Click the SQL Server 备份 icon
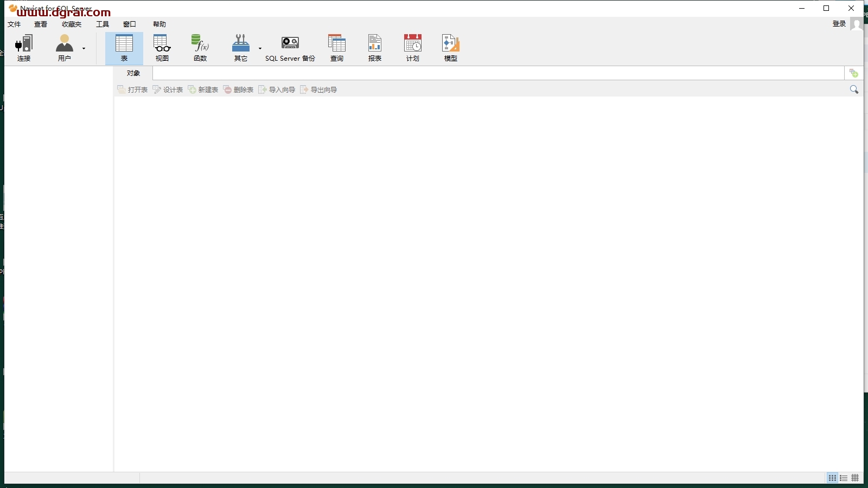Screen dimensions: 868x488 290,48
